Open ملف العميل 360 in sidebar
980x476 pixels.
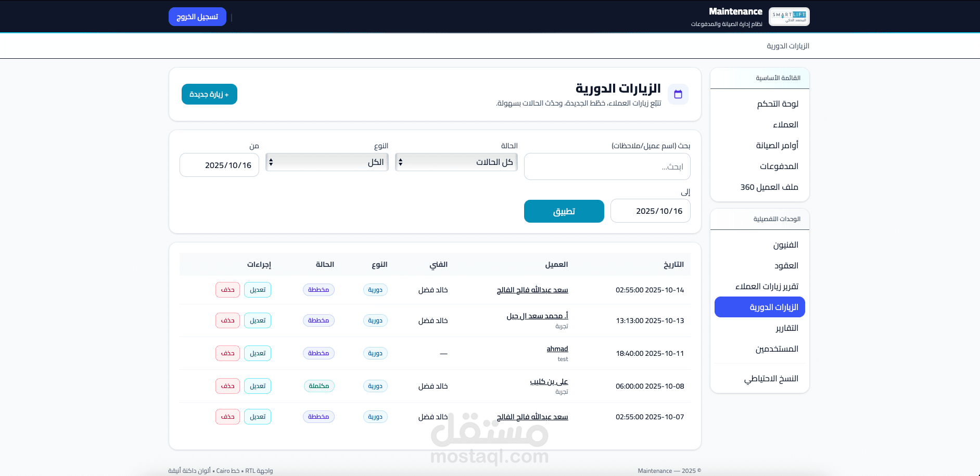coord(760,187)
